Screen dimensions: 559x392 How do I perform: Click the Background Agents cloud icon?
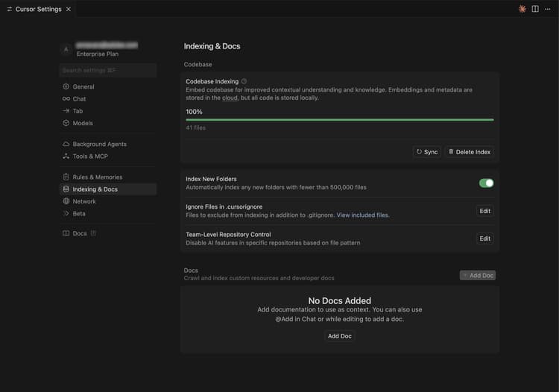66,144
